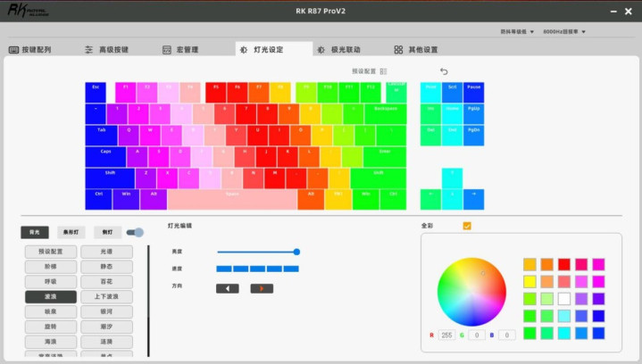Viewport: 642px width, 364px height.
Task: Select the 侧灯 side light button
Action: [107, 232]
